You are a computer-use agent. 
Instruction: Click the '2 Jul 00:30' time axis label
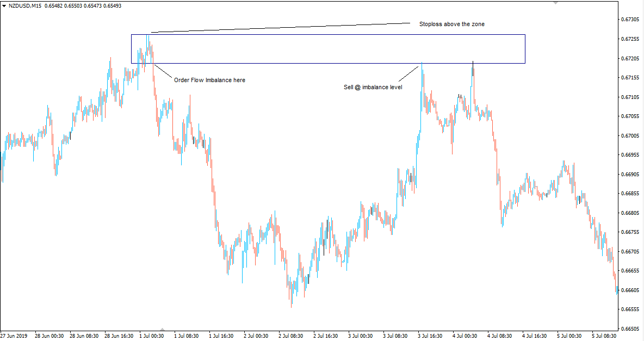pos(256,336)
